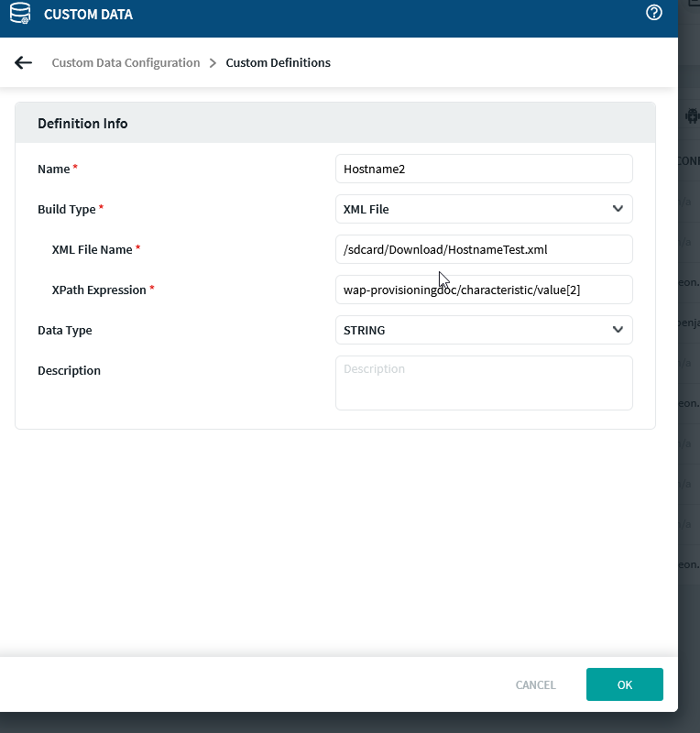This screenshot has height=733, width=700.
Task: Click the CUSTOM DATA panel title
Action: (x=88, y=15)
